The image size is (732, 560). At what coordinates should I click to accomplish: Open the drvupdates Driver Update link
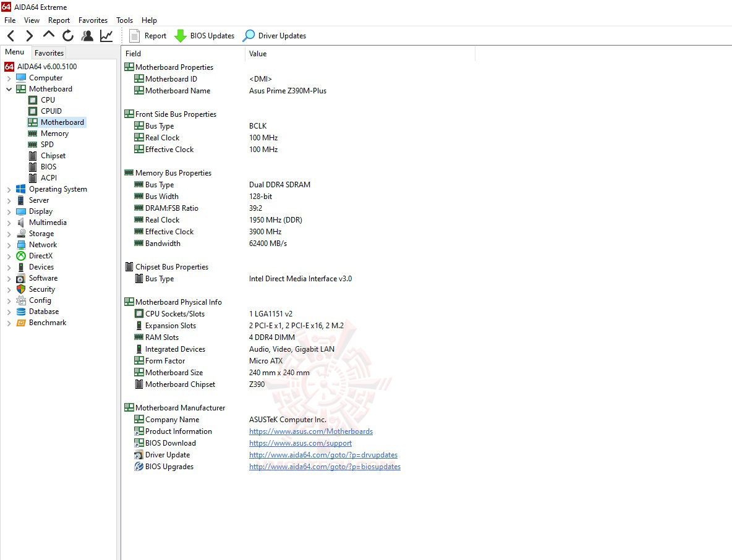click(x=323, y=454)
